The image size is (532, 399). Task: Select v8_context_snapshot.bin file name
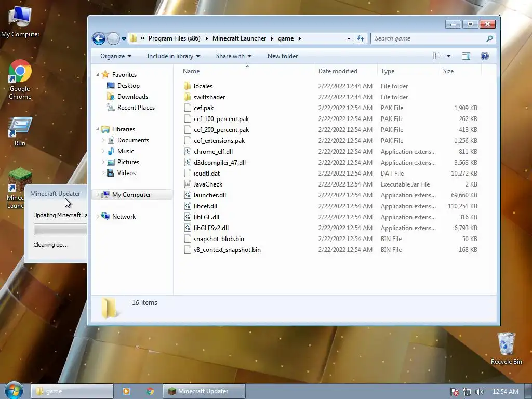pyautogui.click(x=227, y=250)
